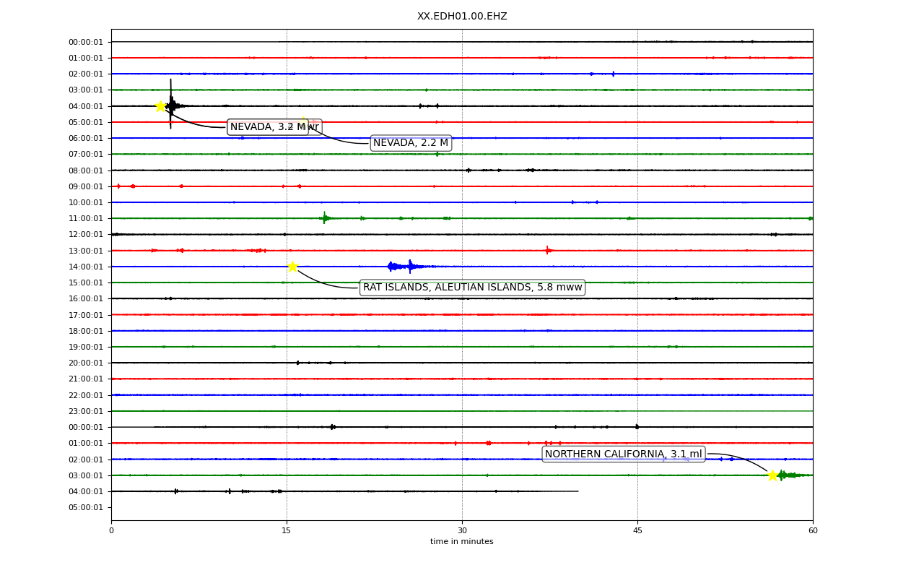
Task: Click the NORTHERN CALIFORNIA, 3.1 ml label
Action: (x=623, y=454)
